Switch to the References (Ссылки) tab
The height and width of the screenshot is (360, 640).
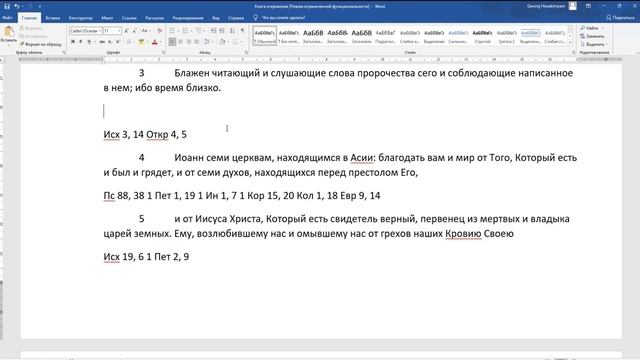pyautogui.click(x=129, y=18)
